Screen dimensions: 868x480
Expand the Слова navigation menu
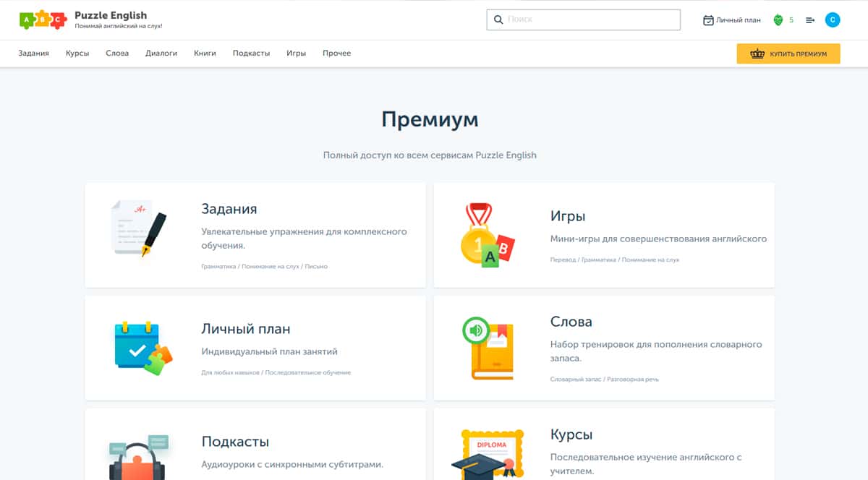coord(117,53)
